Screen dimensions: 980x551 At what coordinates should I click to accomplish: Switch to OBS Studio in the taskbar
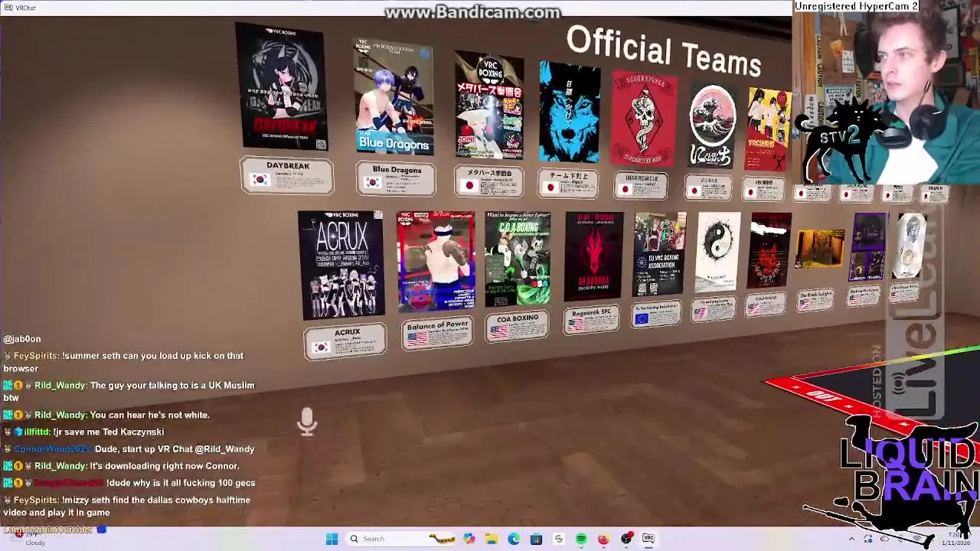pyautogui.click(x=626, y=539)
